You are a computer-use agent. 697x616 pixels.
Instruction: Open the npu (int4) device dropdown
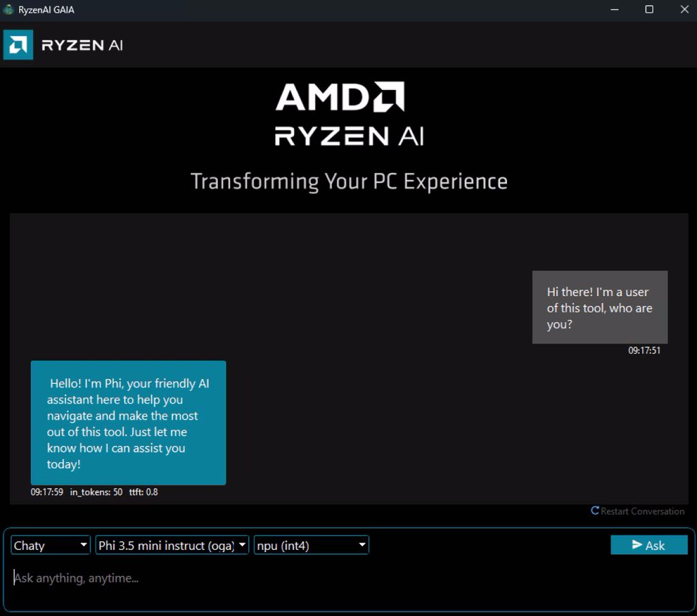(x=310, y=545)
